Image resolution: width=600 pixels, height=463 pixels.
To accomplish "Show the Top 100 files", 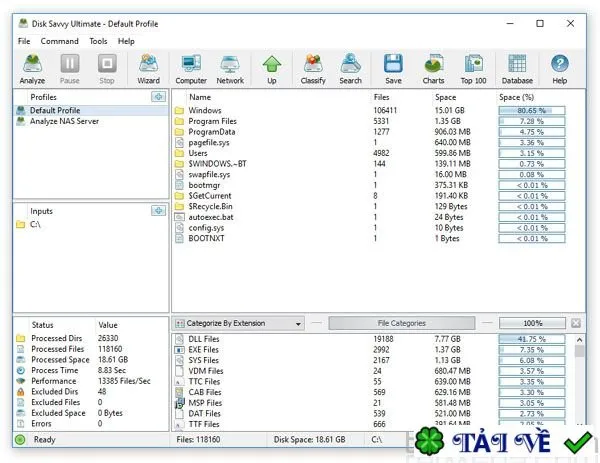I will click(473, 69).
